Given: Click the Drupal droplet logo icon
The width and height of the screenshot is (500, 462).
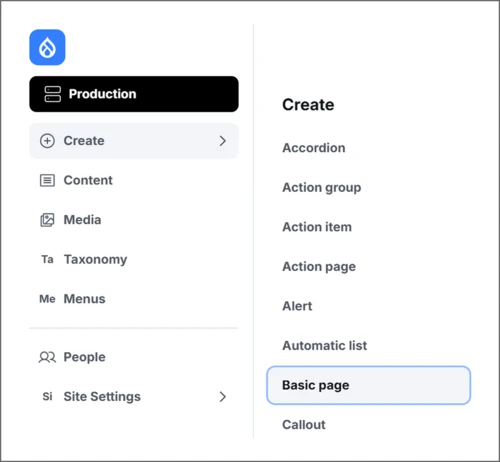Looking at the screenshot, I should click(47, 47).
